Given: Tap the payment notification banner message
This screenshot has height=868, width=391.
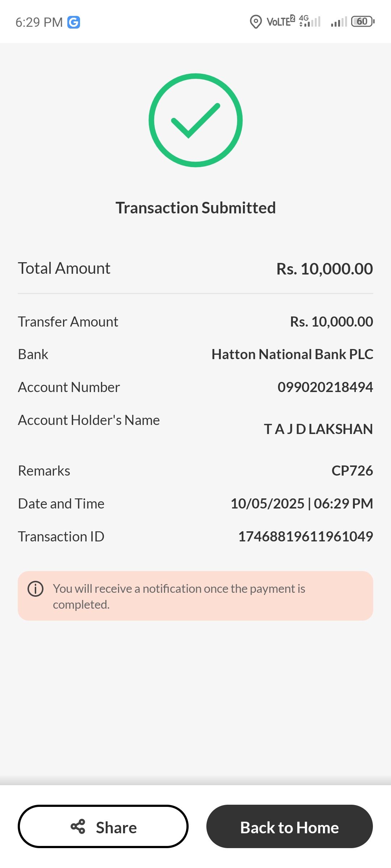Looking at the screenshot, I should point(179,596).
